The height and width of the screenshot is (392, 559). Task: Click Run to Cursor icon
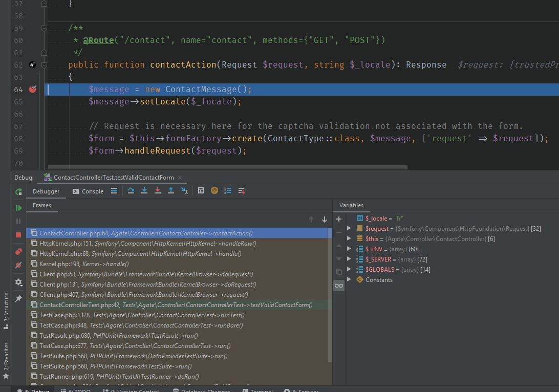click(184, 191)
